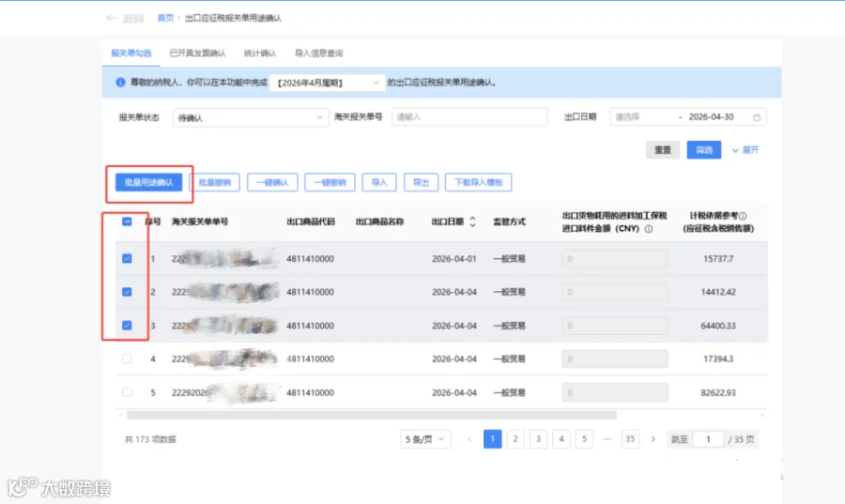Expand more filters with 展开
Screen dimensions: 845x504
pos(745,150)
